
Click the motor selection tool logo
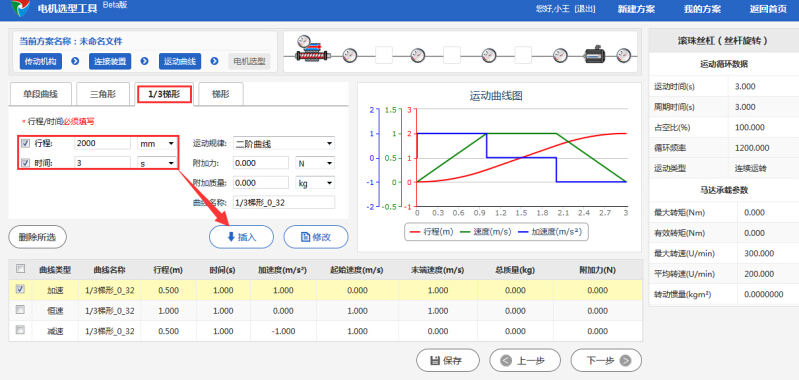tap(19, 8)
